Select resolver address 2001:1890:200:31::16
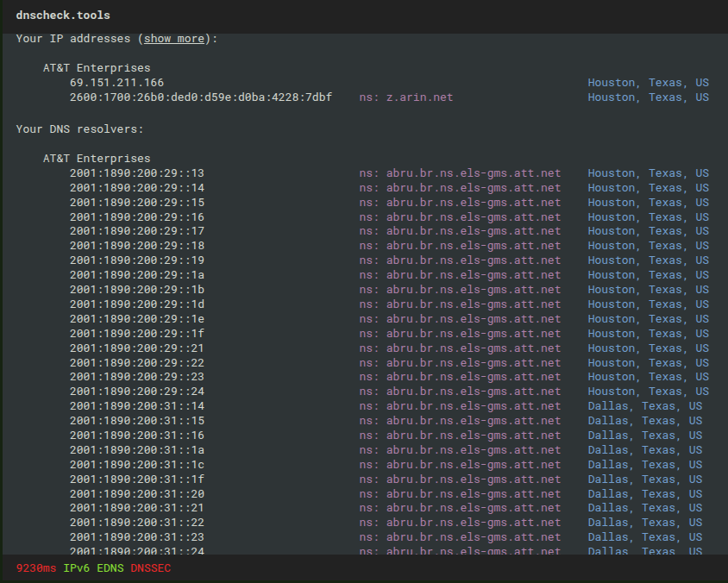This screenshot has width=728, height=583. click(x=137, y=435)
